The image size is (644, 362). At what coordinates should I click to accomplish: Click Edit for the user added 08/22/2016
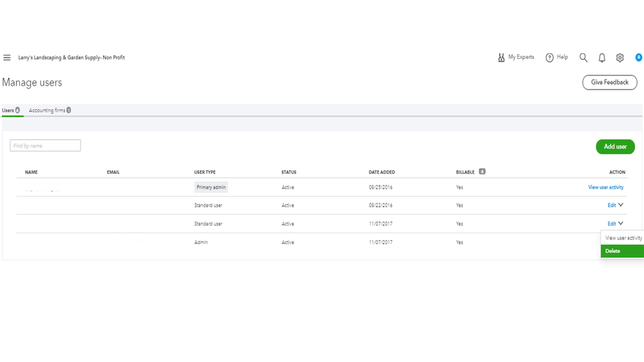click(x=611, y=205)
